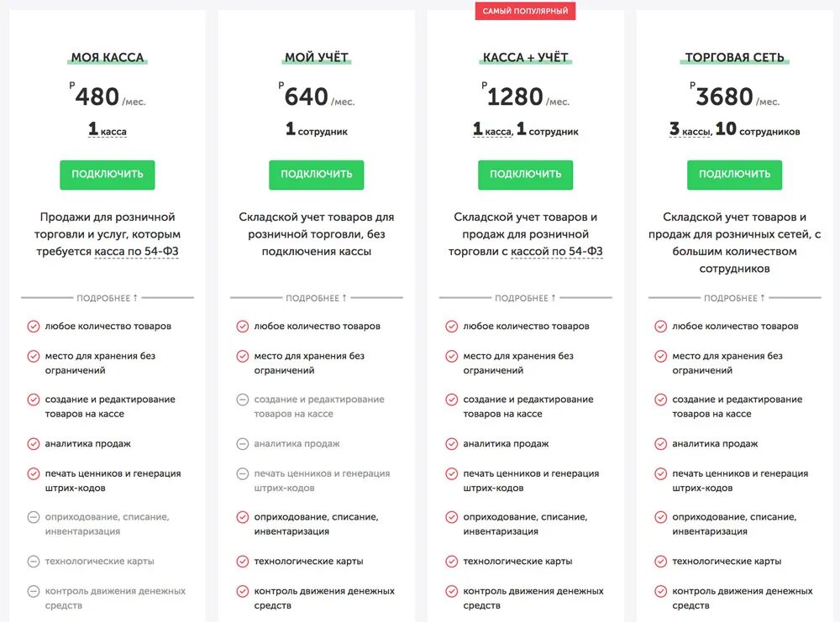Click 'касса по 54-ФЗ' link in МОЯ КАССА description
This screenshot has height=622, width=840.
(136, 252)
